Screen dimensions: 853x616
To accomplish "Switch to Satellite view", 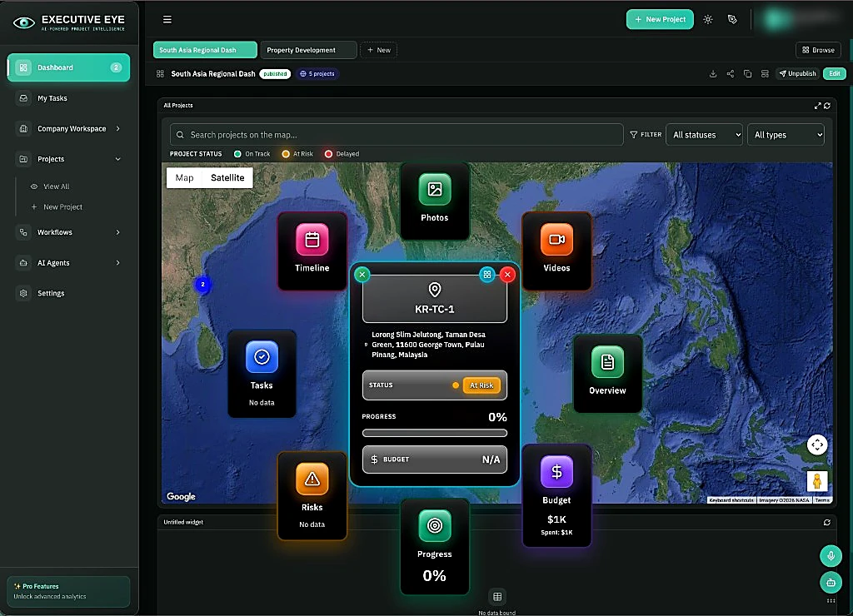I will [227, 178].
